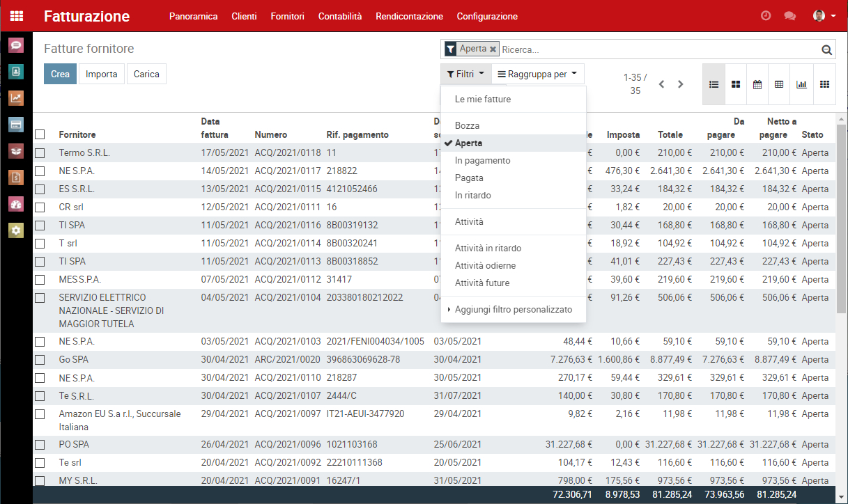Select the PO SPA row checkbox
Viewport: 848px width, 504px height.
click(x=40, y=445)
